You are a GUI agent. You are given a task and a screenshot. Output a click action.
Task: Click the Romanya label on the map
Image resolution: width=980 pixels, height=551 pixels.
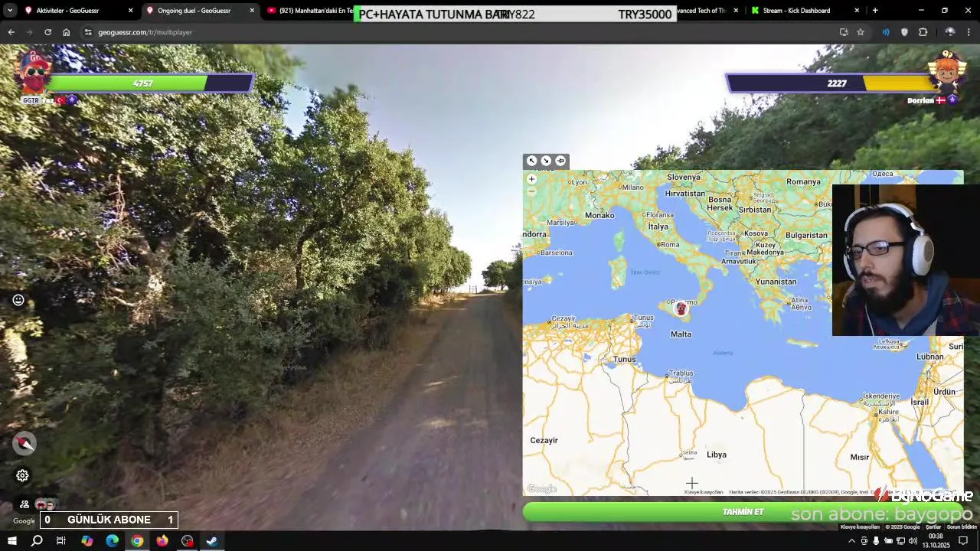click(803, 181)
